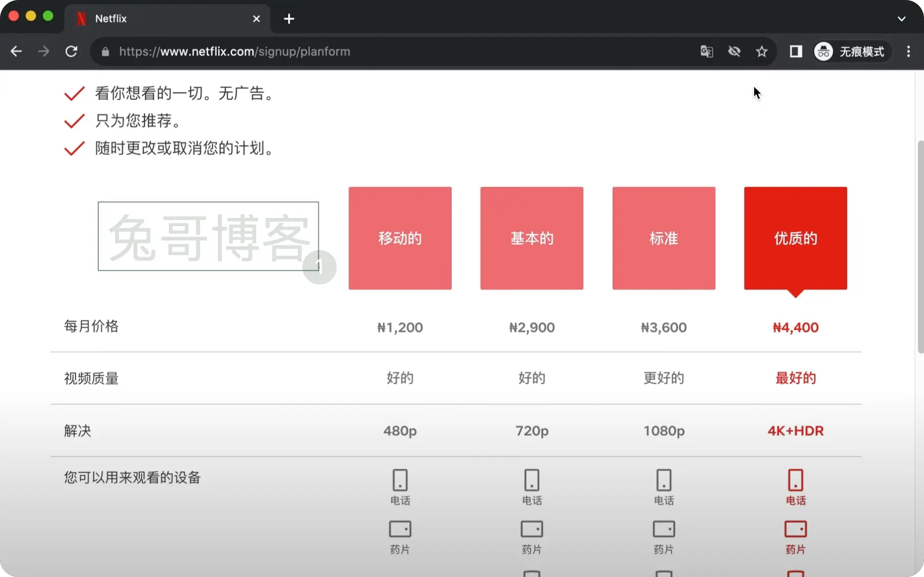Click the 4K+HDR resolution value
Viewport: 924px width, 577px height.
click(796, 431)
